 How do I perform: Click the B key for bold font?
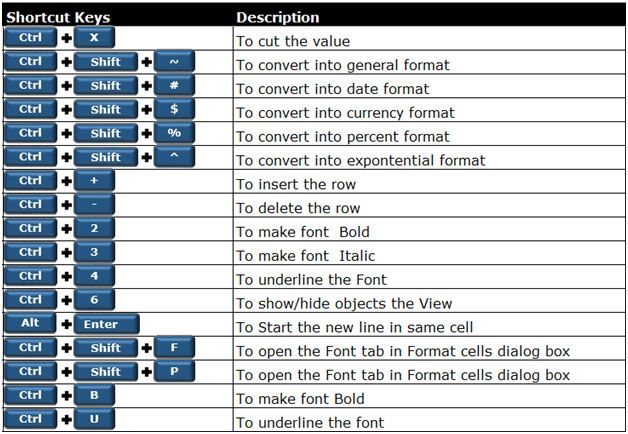(94, 395)
